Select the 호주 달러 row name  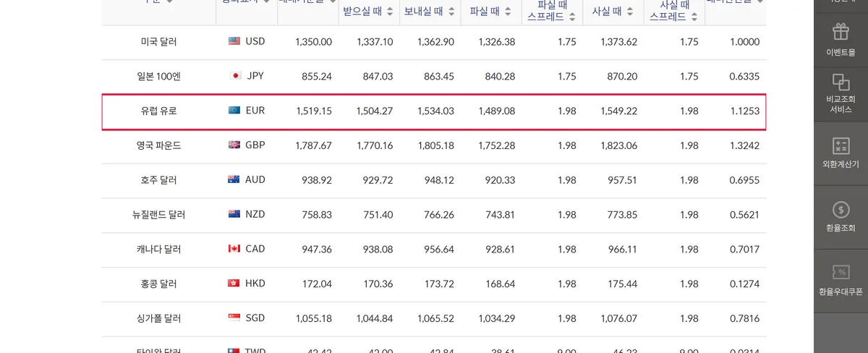[159, 180]
